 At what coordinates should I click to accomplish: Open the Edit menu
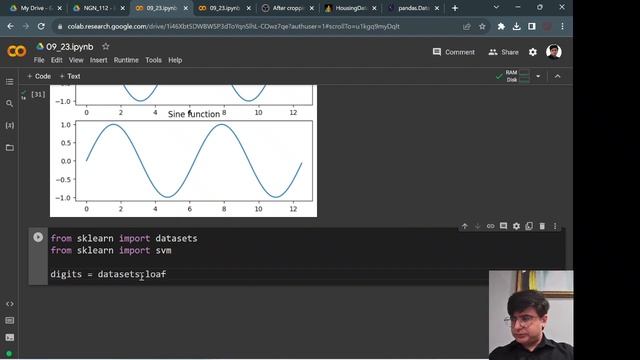[x=56, y=60]
